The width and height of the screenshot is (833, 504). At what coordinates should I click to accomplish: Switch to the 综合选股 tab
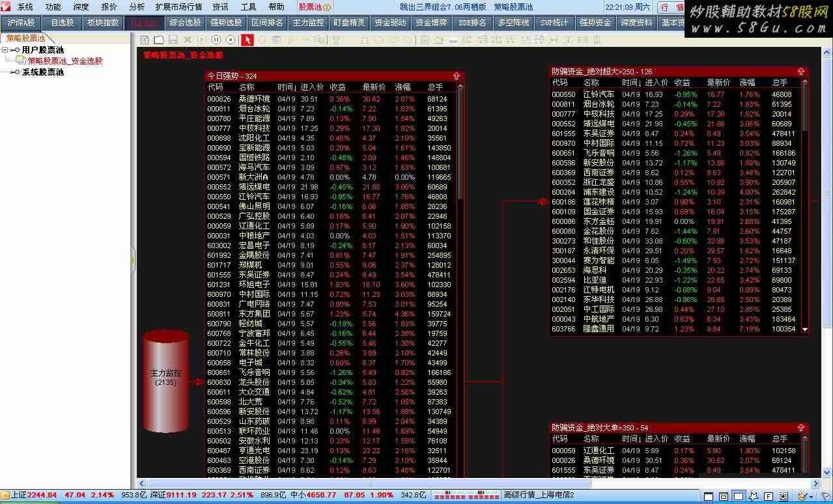(x=185, y=23)
